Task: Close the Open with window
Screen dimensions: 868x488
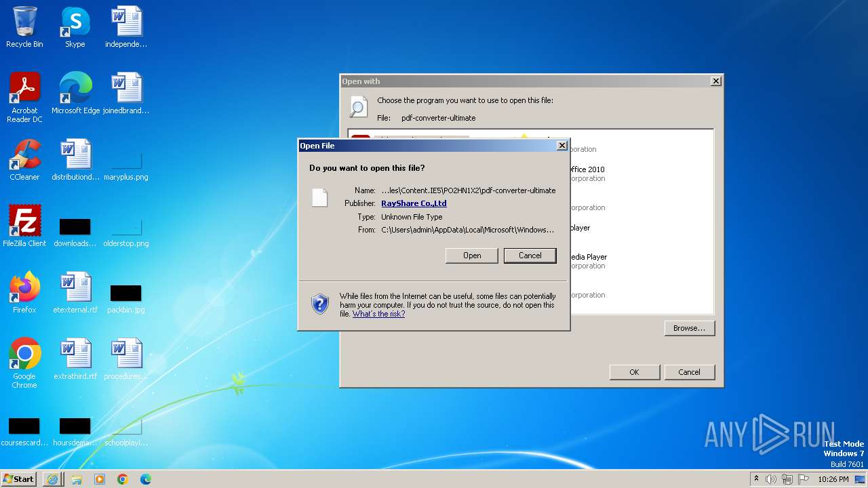Action: pos(715,81)
